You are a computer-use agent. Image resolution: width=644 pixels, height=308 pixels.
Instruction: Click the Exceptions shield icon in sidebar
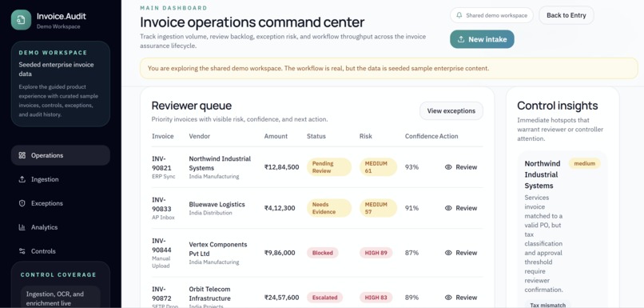[x=22, y=203]
